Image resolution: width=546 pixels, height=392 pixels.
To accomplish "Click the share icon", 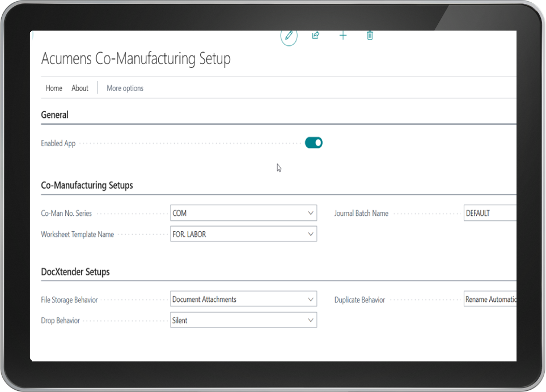I will tap(315, 35).
